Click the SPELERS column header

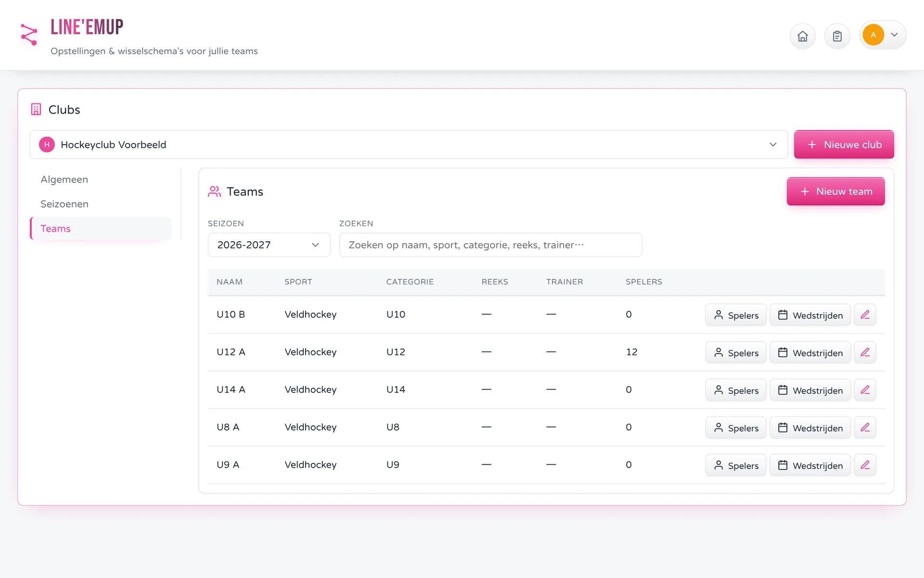[643, 282]
